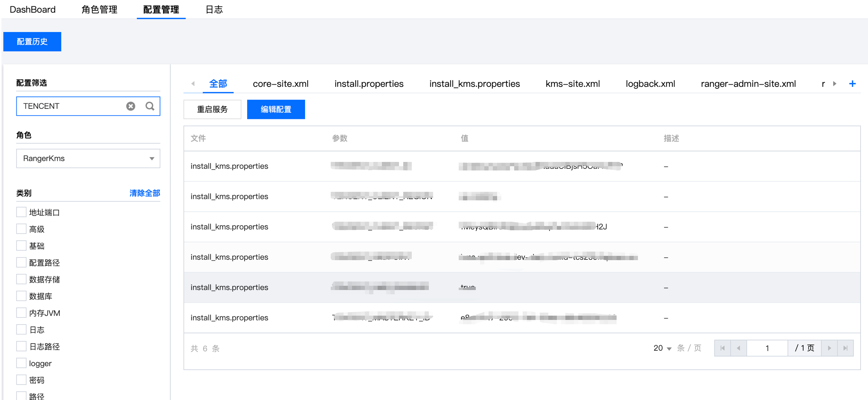This screenshot has width=868, height=400.
Task: Tick the logger category checkbox
Action: click(x=21, y=363)
